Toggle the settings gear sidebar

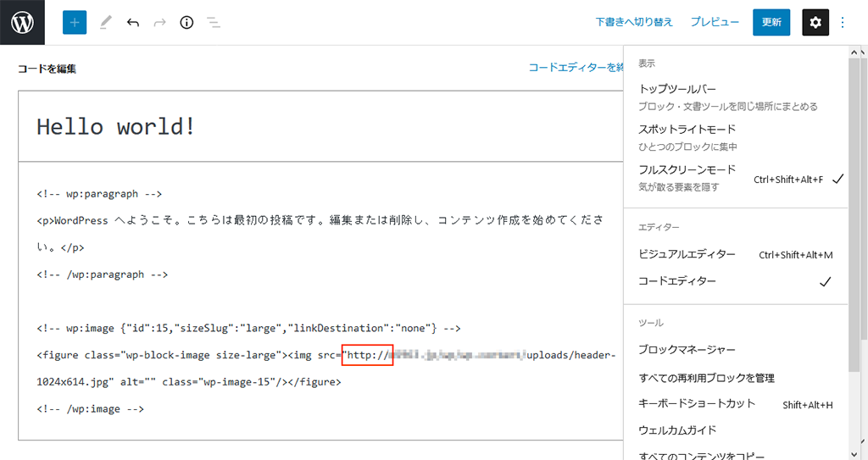[x=815, y=22]
